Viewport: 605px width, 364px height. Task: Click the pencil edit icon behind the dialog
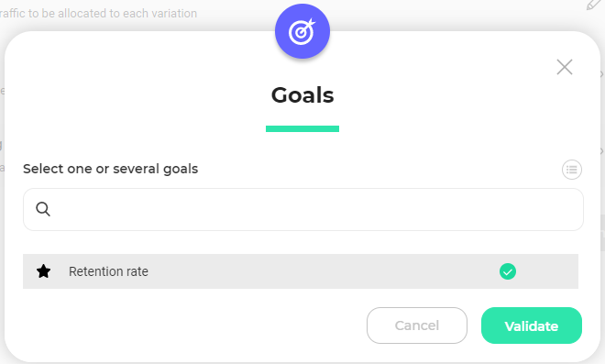[595, 5]
